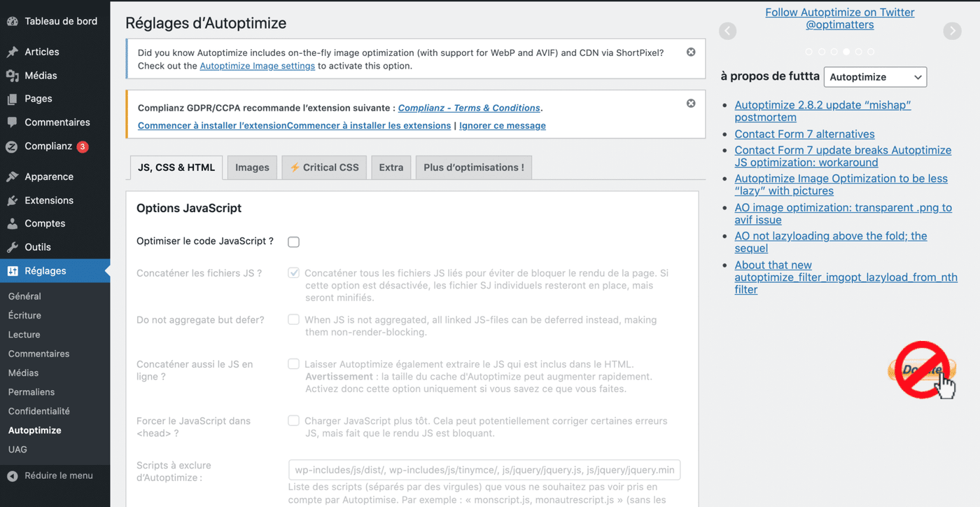Switch to the Images settings tab
Image resolution: width=980 pixels, height=507 pixels.
click(252, 167)
